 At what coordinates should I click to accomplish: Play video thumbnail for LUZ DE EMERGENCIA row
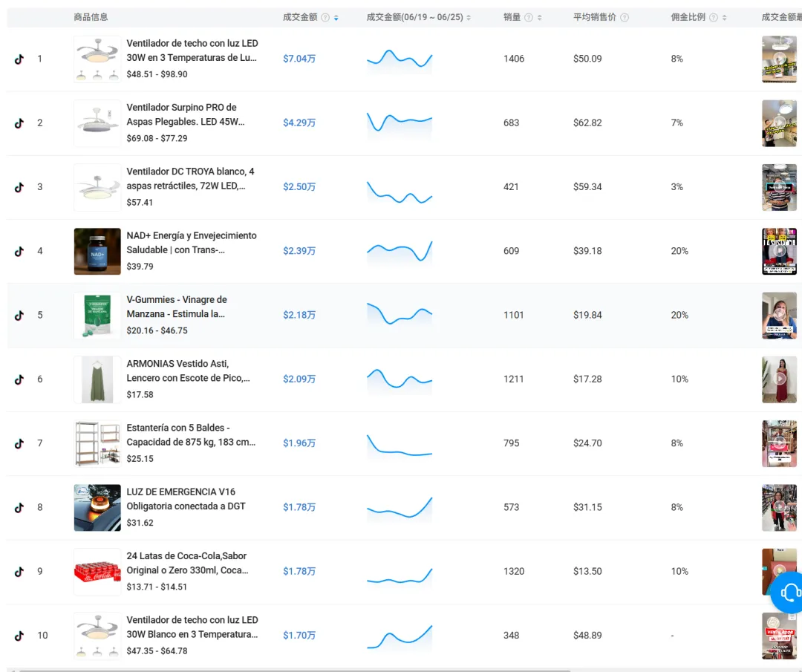[x=779, y=508]
